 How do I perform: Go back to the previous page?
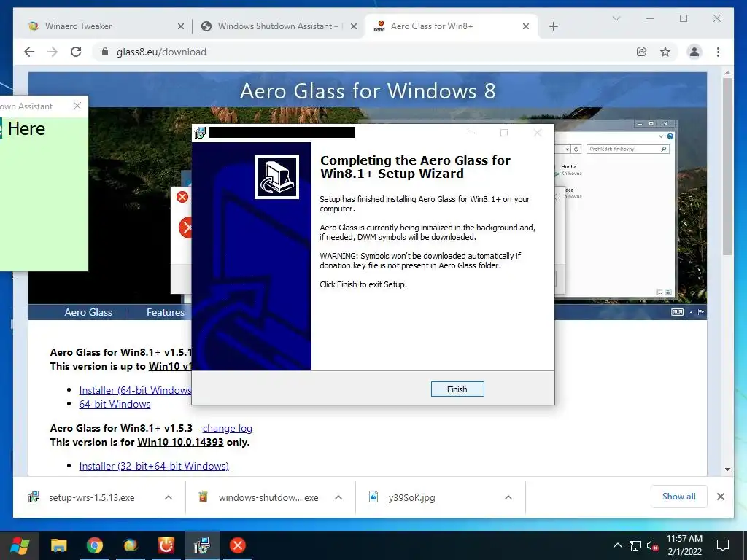(29, 52)
